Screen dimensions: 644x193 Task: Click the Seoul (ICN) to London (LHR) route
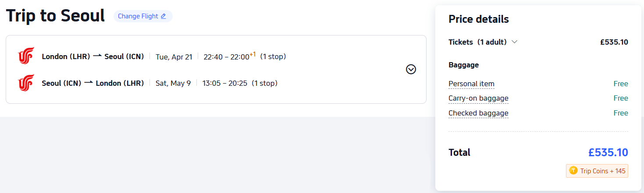pyautogui.click(x=93, y=83)
